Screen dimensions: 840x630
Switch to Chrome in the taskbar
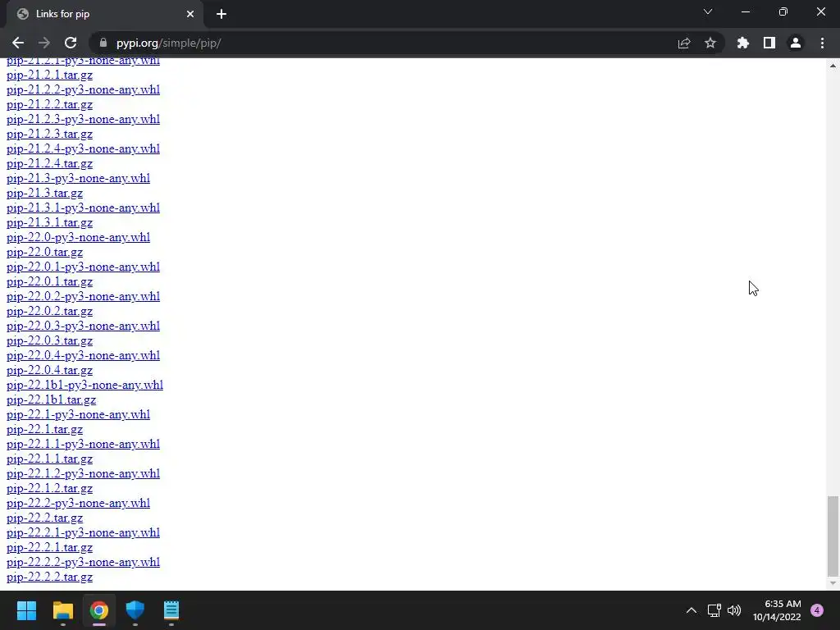coord(99,610)
